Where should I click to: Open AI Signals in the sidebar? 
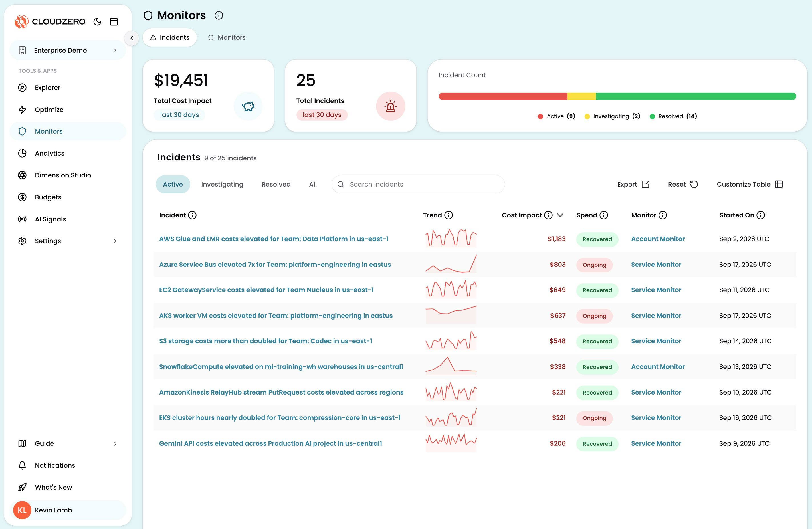pyautogui.click(x=68, y=219)
